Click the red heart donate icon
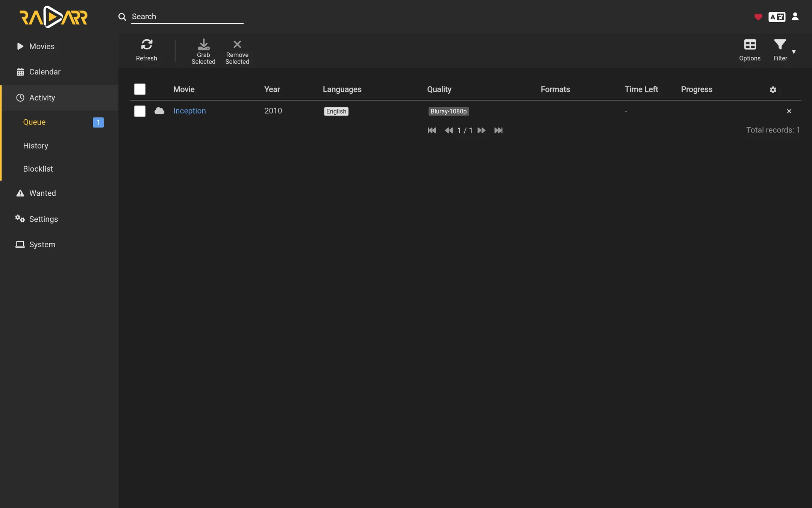This screenshot has width=812, height=508. 758,17
